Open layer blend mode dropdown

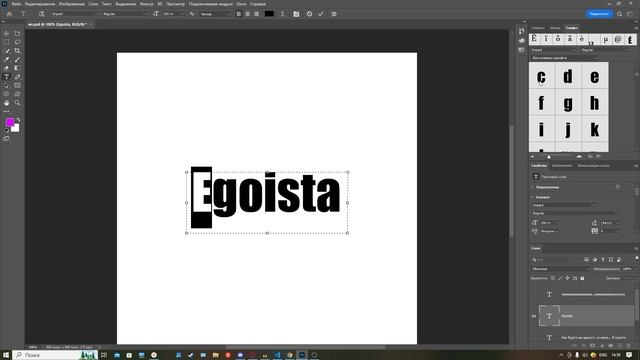(560, 269)
